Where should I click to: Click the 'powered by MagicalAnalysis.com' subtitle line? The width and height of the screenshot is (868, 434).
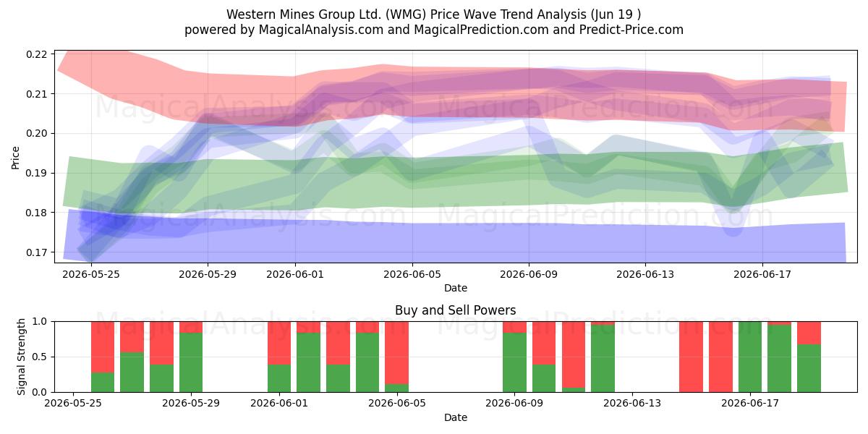click(433, 30)
